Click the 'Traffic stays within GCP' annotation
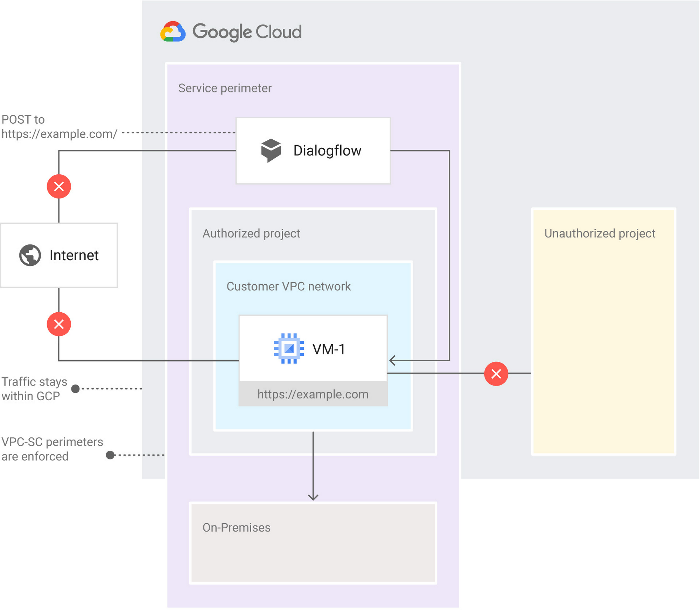The height and width of the screenshot is (610, 700). 34,389
